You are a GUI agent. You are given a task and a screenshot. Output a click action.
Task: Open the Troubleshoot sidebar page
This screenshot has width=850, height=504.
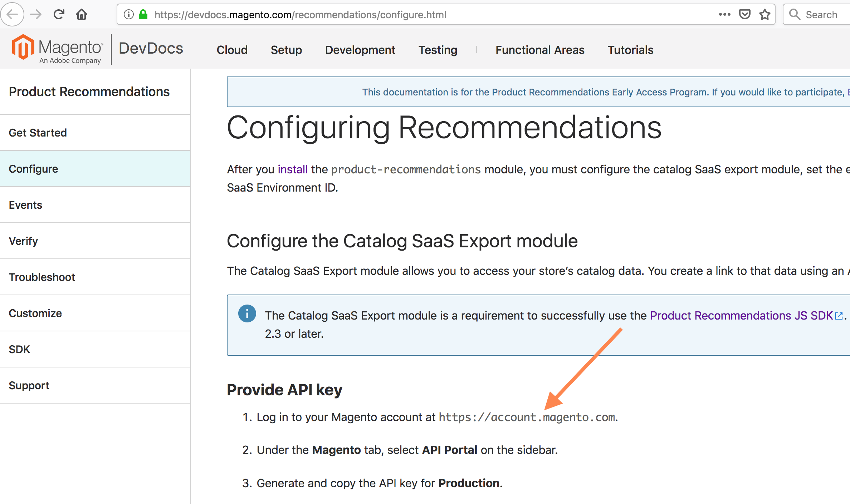pyautogui.click(x=42, y=277)
